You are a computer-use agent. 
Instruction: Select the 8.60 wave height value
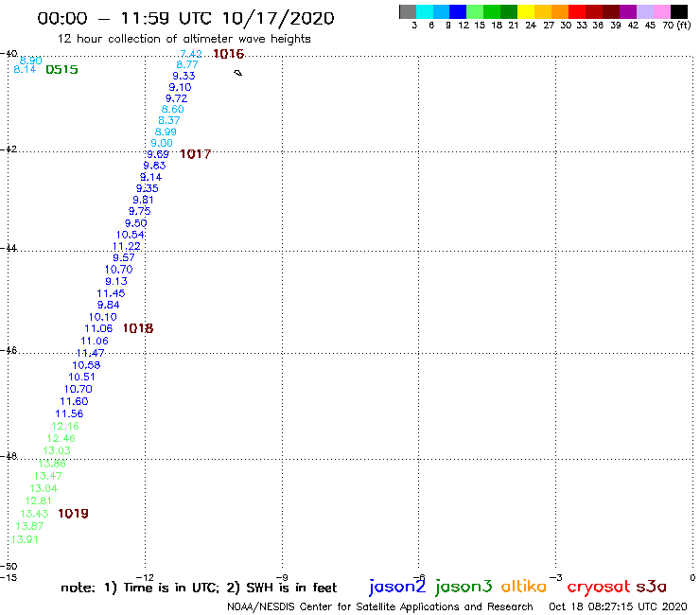coord(173,110)
